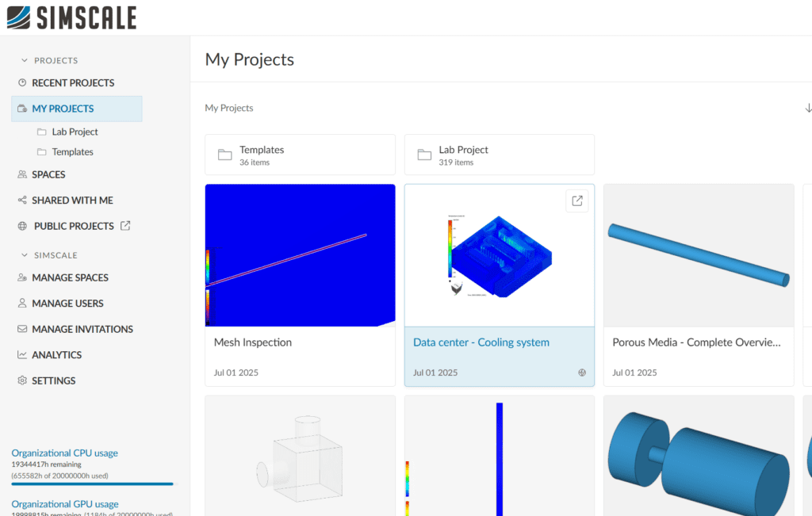Open Manage Invitations from sidebar
This screenshot has width=812, height=516.
click(80, 329)
